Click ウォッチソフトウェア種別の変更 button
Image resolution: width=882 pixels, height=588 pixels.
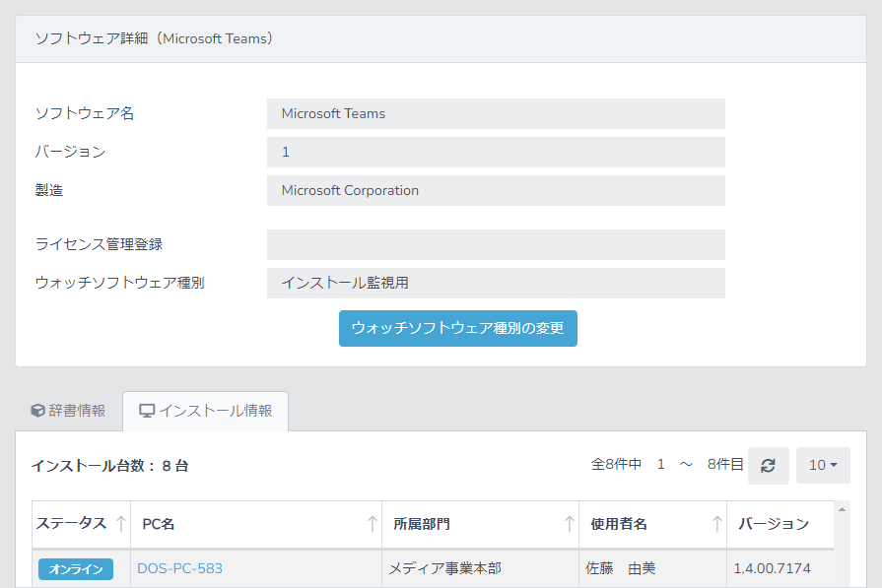click(458, 328)
